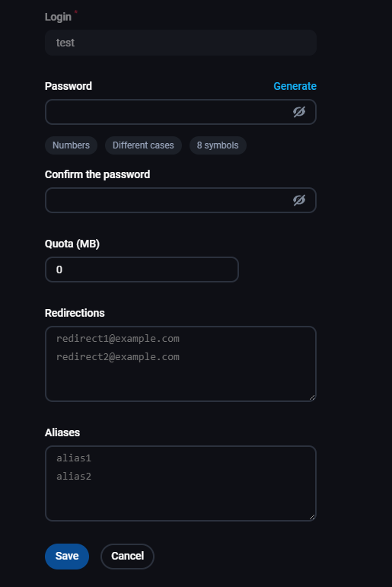This screenshot has height=587, width=392.
Task: Click the Quota (MB) label
Action: click(x=72, y=244)
